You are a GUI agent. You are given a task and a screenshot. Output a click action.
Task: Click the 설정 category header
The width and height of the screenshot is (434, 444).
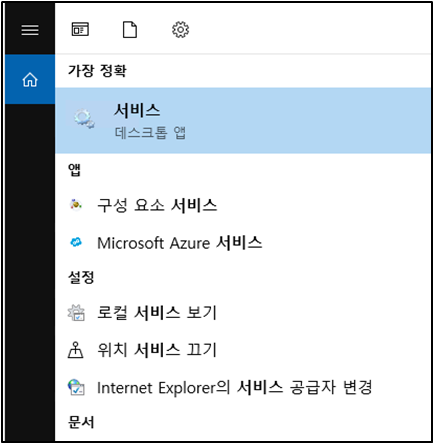(81, 277)
